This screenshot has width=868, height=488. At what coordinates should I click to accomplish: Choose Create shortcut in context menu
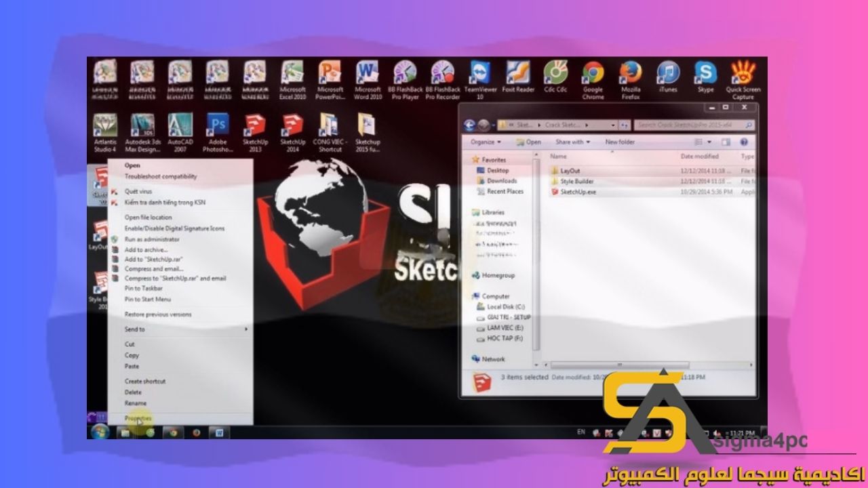pos(145,381)
